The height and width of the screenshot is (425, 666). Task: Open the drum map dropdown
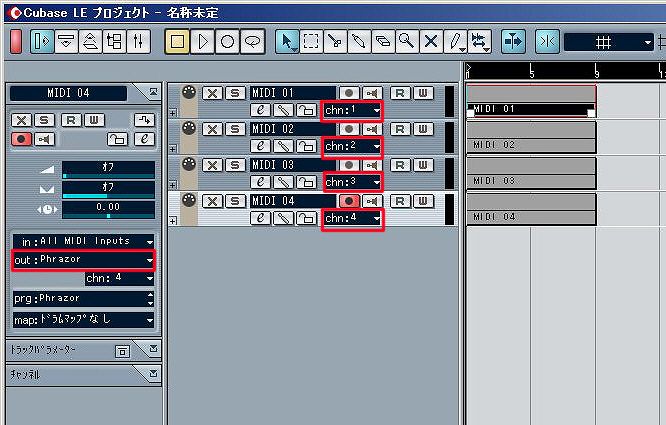[83, 320]
